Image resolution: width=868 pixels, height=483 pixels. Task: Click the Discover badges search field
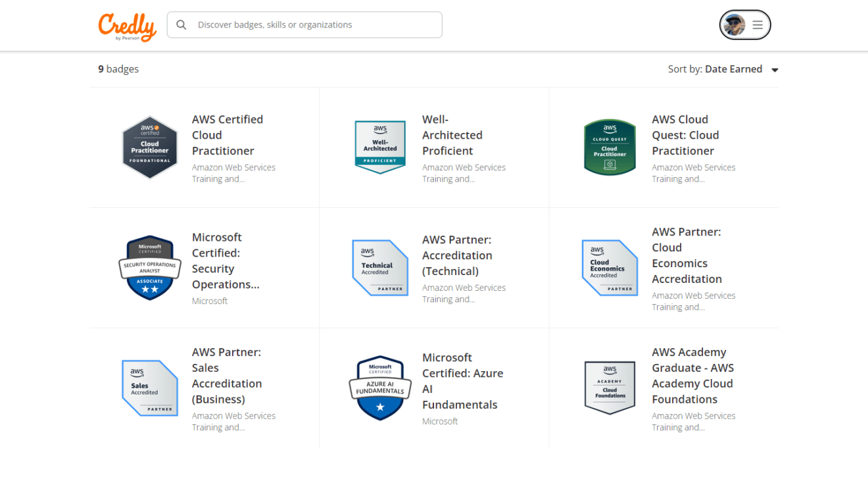pos(304,24)
